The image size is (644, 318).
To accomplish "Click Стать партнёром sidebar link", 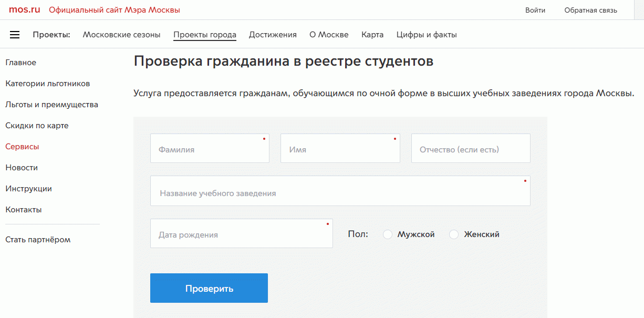I will coord(38,240).
